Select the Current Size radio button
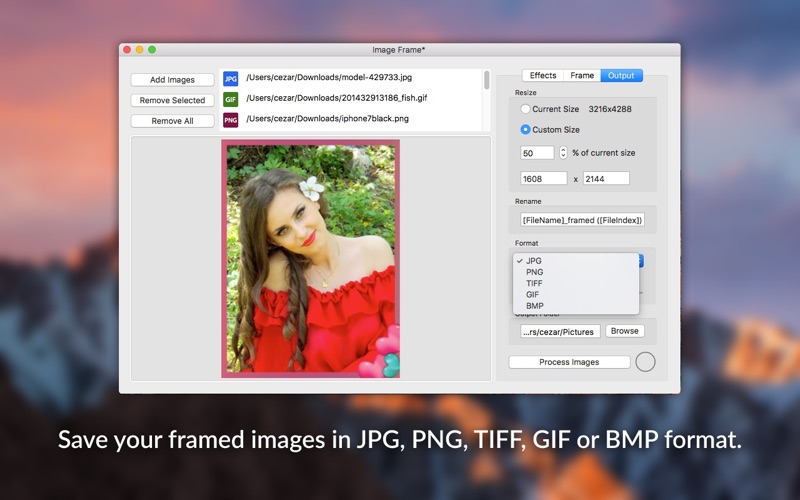This screenshot has height=500, width=800. (x=526, y=109)
